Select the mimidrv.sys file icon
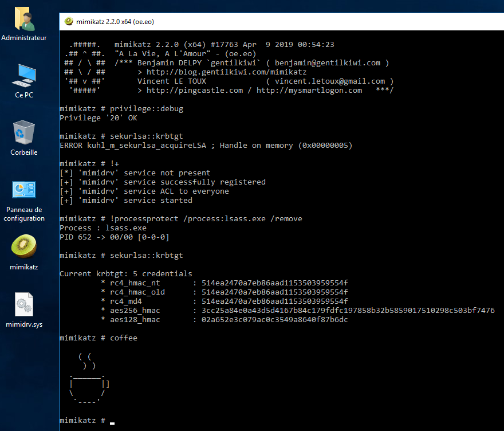 pos(24,304)
